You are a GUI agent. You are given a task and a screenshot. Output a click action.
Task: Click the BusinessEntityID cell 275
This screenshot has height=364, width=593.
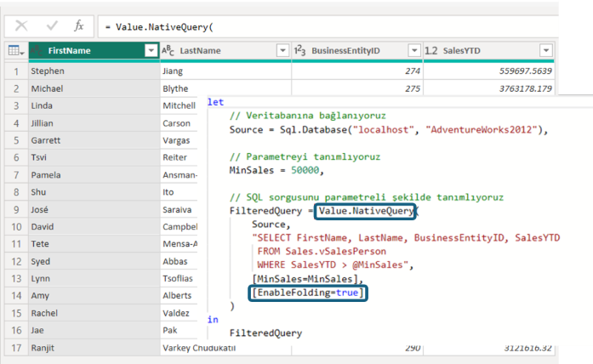point(357,88)
